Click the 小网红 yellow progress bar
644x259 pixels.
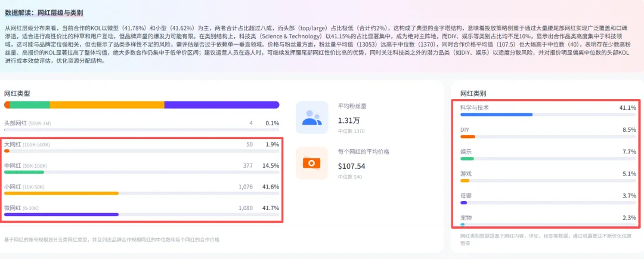(x=61, y=193)
